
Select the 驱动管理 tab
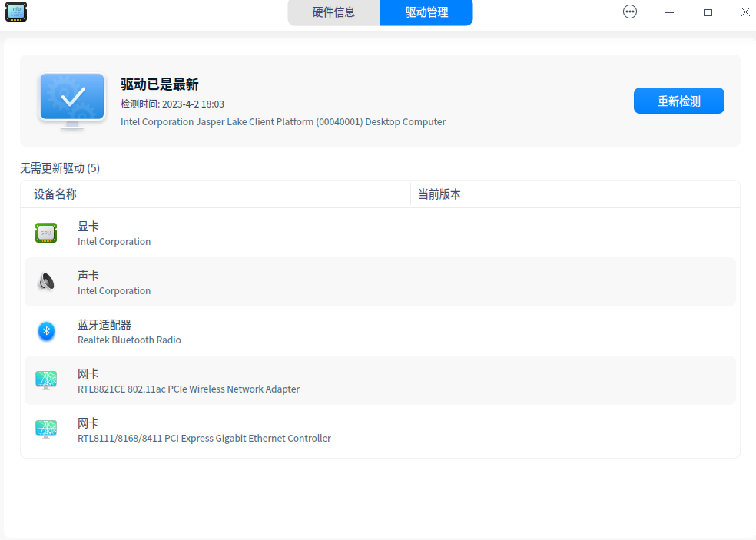pos(426,12)
